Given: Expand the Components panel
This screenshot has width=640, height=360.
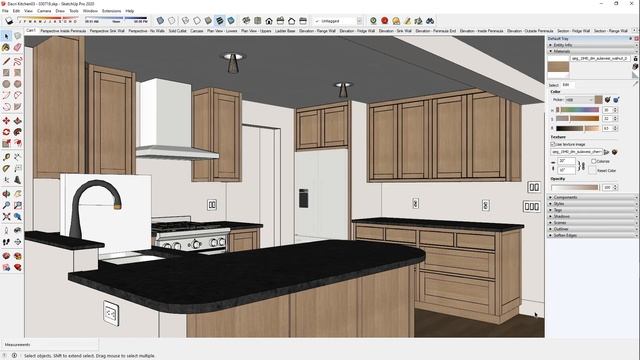Looking at the screenshot, I should [x=593, y=197].
